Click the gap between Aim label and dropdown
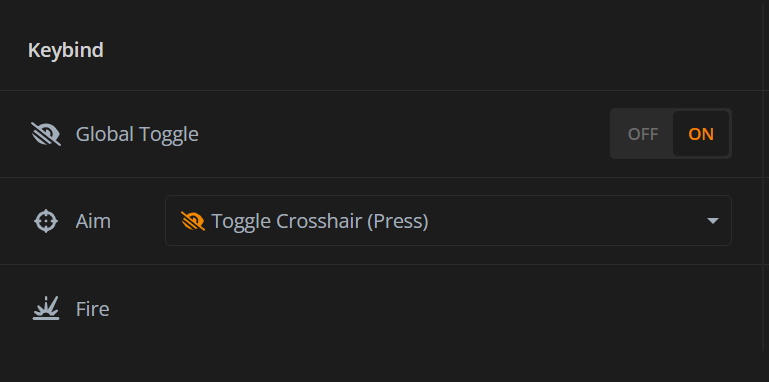769x382 pixels. point(138,221)
